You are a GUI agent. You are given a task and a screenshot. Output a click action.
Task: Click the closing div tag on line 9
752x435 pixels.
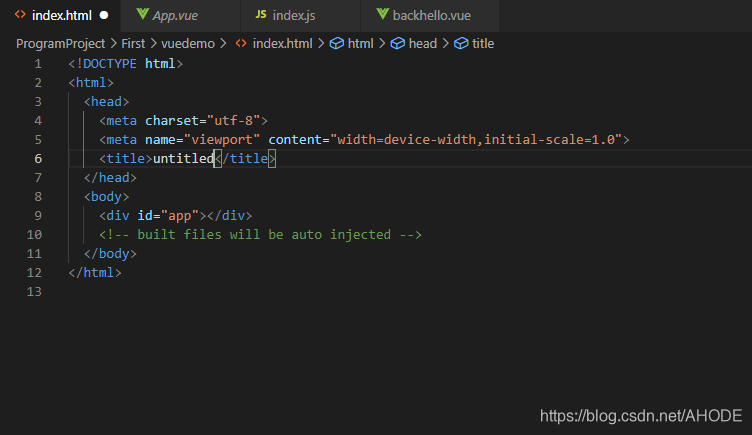230,216
